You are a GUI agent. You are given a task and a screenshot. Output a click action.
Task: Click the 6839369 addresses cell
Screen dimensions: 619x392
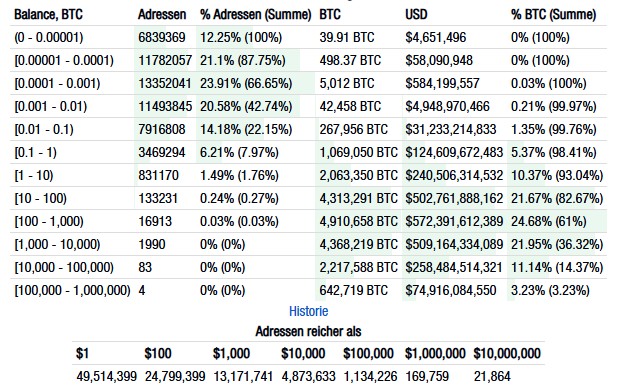click(162, 38)
